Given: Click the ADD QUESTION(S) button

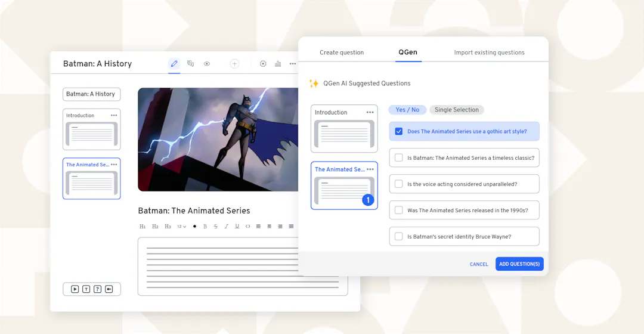Looking at the screenshot, I should click(x=519, y=264).
